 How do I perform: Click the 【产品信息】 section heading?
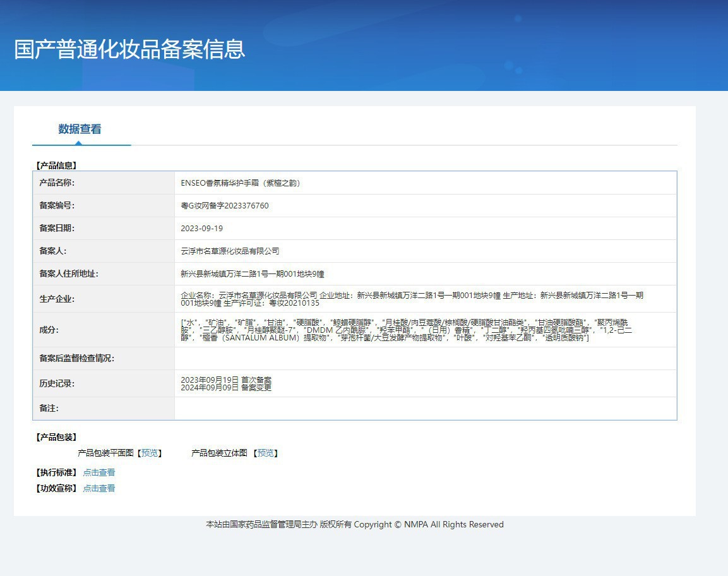click(56, 165)
